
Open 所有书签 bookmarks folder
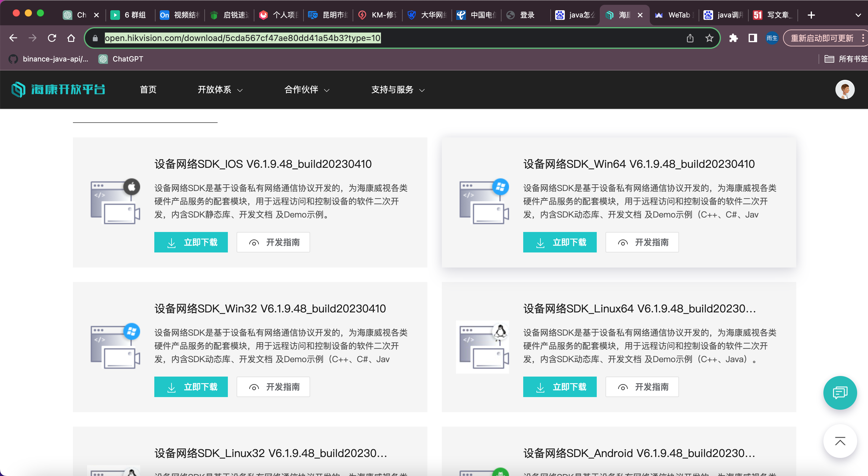click(x=845, y=59)
